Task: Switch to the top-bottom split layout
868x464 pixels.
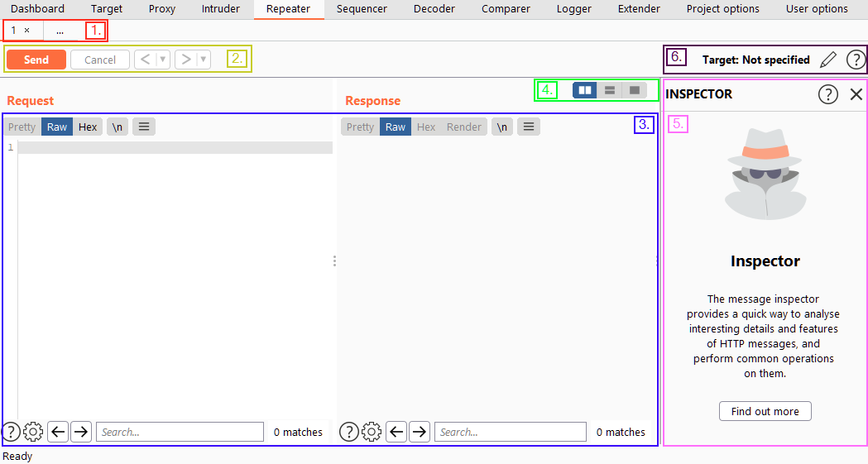Action: tap(610, 89)
